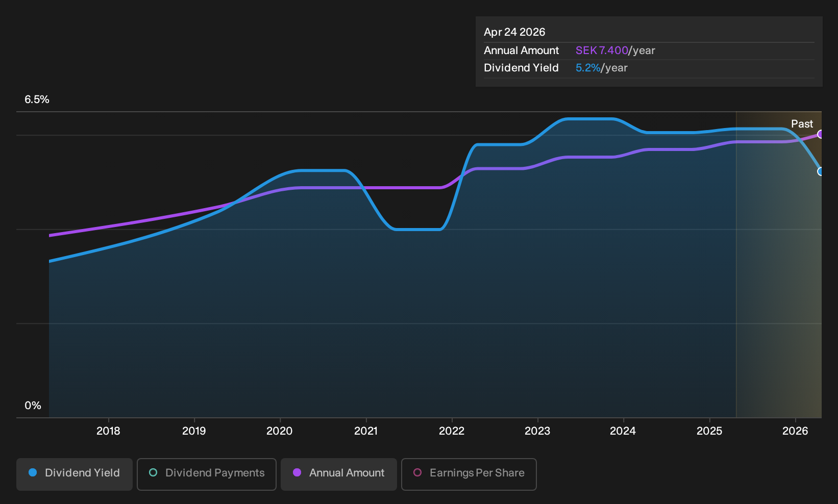Click the blue endpoint marker on the chart

[820, 171]
